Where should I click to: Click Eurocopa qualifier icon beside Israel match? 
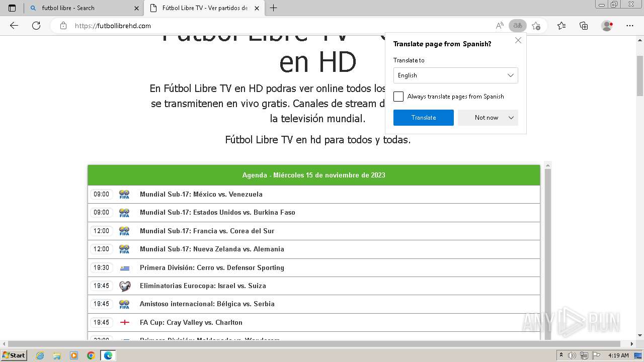click(x=124, y=286)
